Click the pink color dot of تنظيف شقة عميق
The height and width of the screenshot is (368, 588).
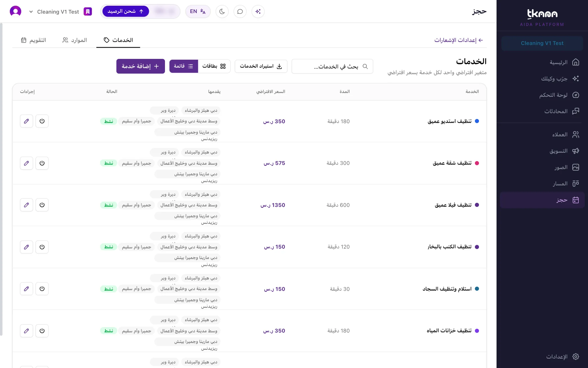(477, 163)
